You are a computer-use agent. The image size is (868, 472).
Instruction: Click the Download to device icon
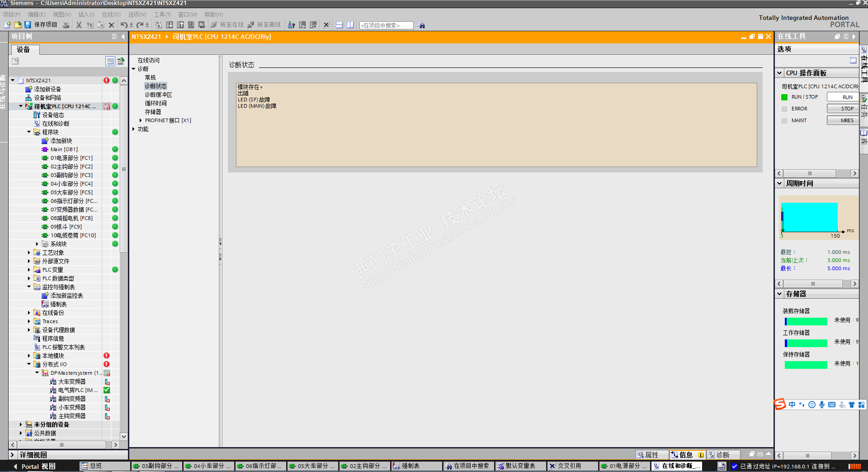(170, 25)
